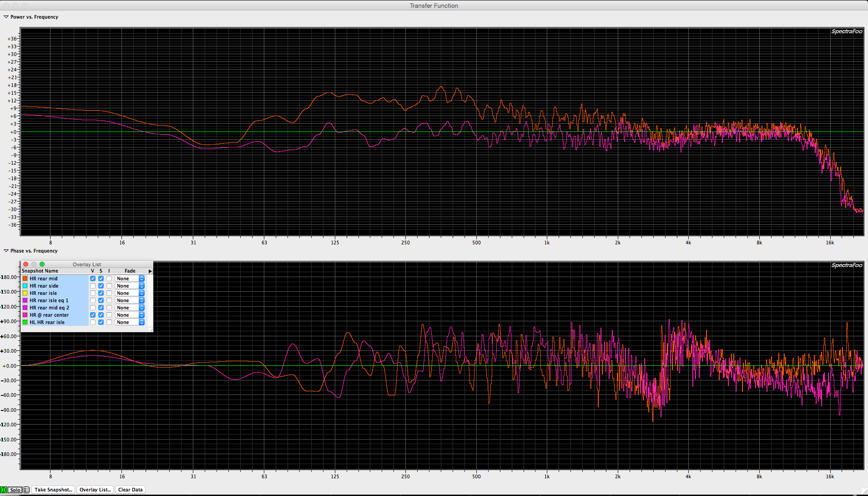Click the green zoom button of Overlay List
Image resolution: width=868 pixels, height=496 pixels.
[x=42, y=264]
